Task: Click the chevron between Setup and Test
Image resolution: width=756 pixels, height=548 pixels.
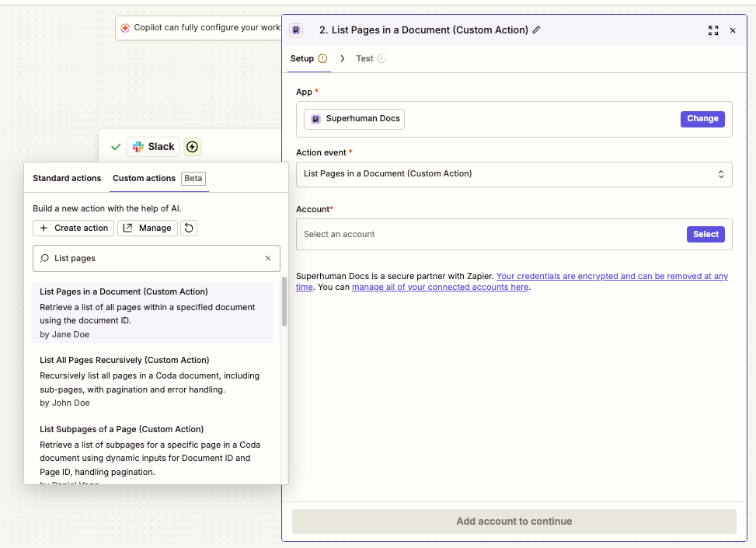Action: point(343,58)
